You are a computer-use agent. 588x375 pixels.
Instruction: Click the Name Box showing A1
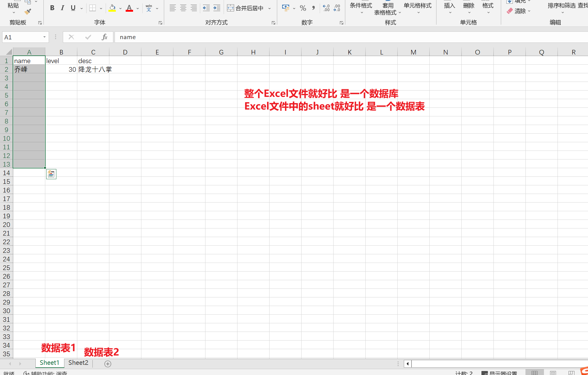(x=22, y=37)
